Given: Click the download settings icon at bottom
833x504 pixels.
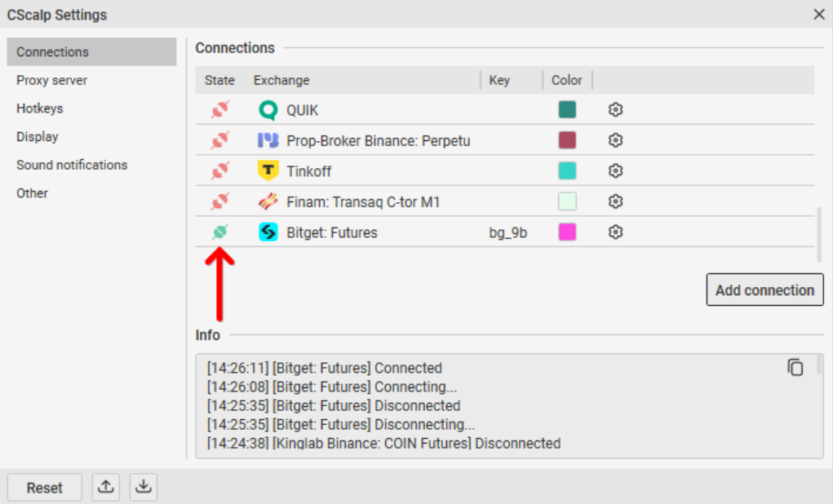Looking at the screenshot, I should click(143, 487).
